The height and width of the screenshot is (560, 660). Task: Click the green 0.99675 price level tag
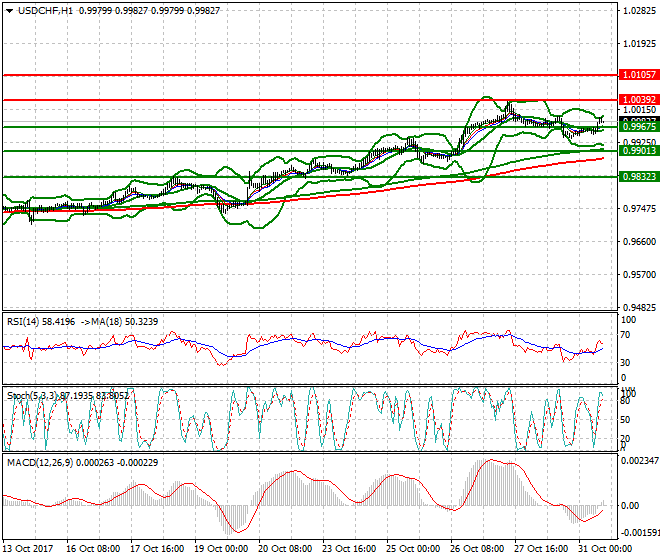click(638, 127)
